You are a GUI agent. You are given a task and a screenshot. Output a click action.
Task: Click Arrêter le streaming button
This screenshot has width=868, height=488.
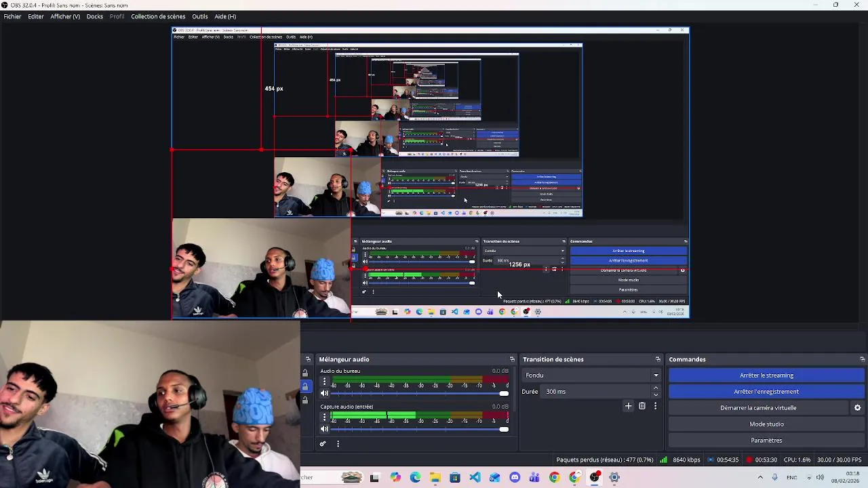[766, 375]
